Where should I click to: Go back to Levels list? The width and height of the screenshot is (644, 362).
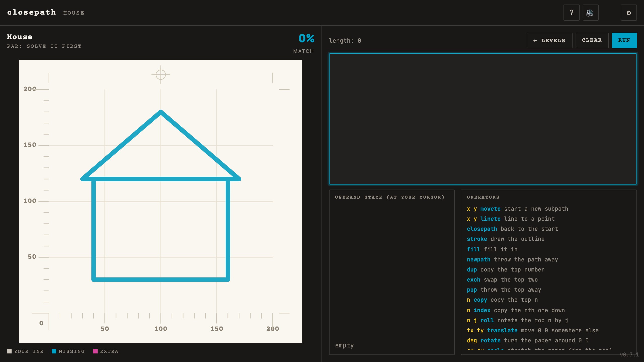tap(549, 40)
